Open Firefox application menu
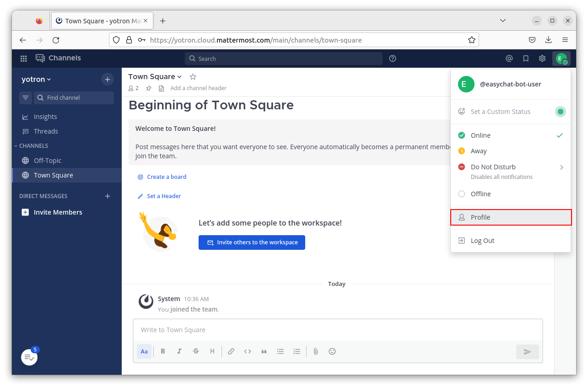Image resolution: width=588 pixels, height=388 pixels. point(566,40)
